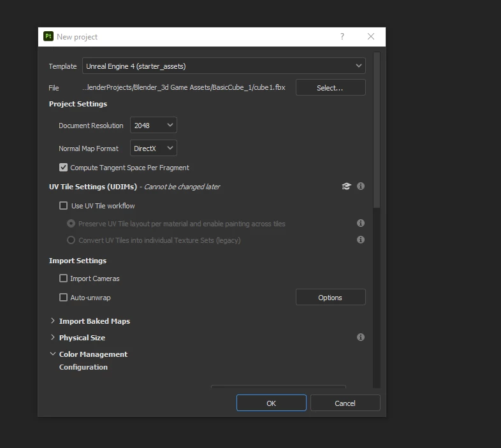The width and height of the screenshot is (501, 448).
Task: Click the Normal Map Format label
Action: click(89, 148)
